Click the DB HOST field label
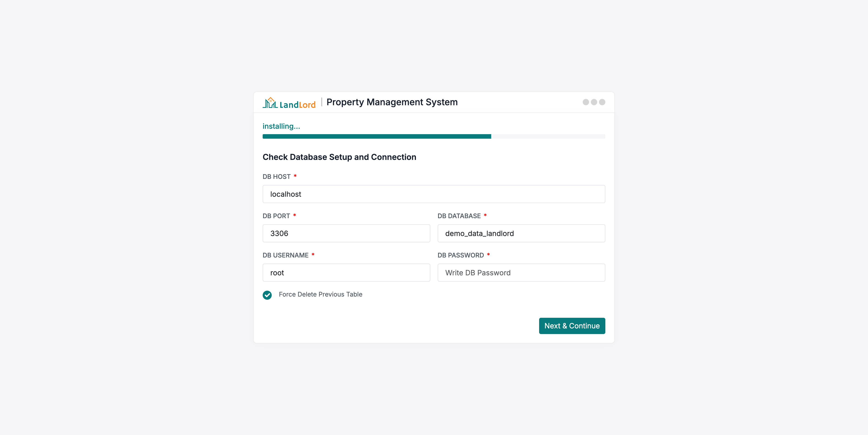868x435 pixels. click(276, 177)
